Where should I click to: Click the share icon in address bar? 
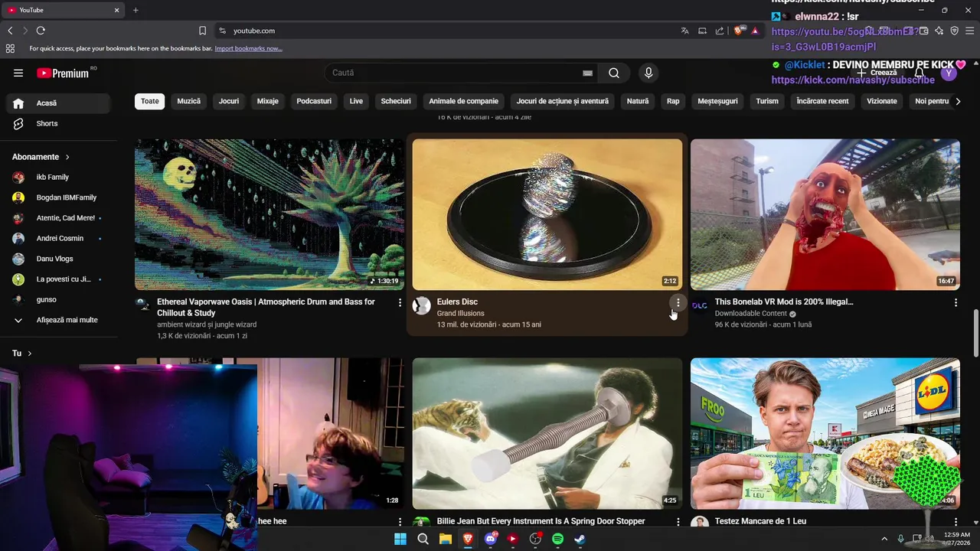coord(720,31)
